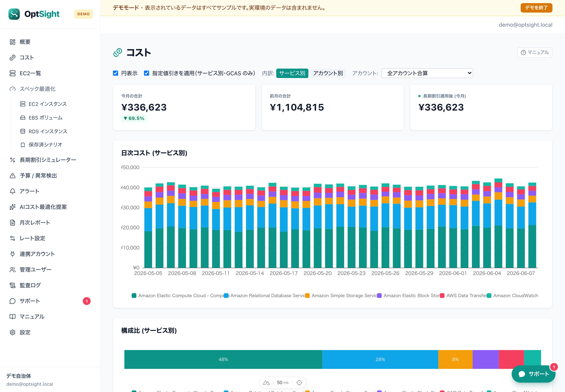Toggle the 円表示 checkbox
565x392 pixels.
[x=116, y=73]
